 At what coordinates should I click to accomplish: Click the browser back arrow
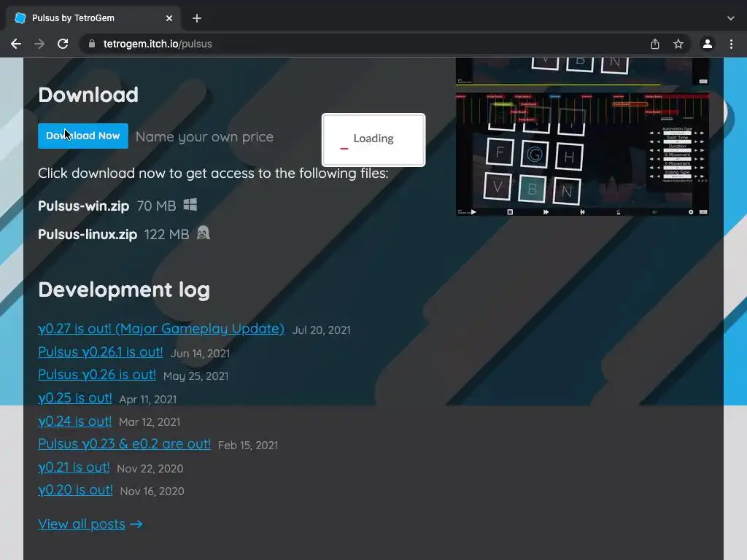pos(16,44)
